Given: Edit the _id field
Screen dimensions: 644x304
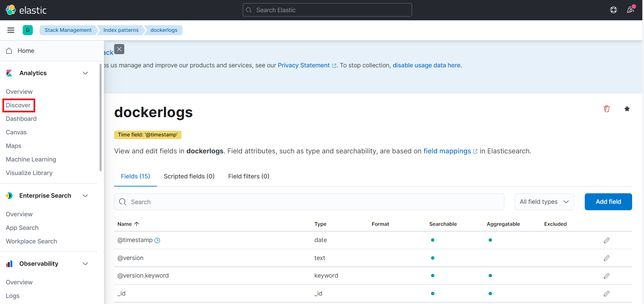Looking at the screenshot, I should tap(607, 294).
